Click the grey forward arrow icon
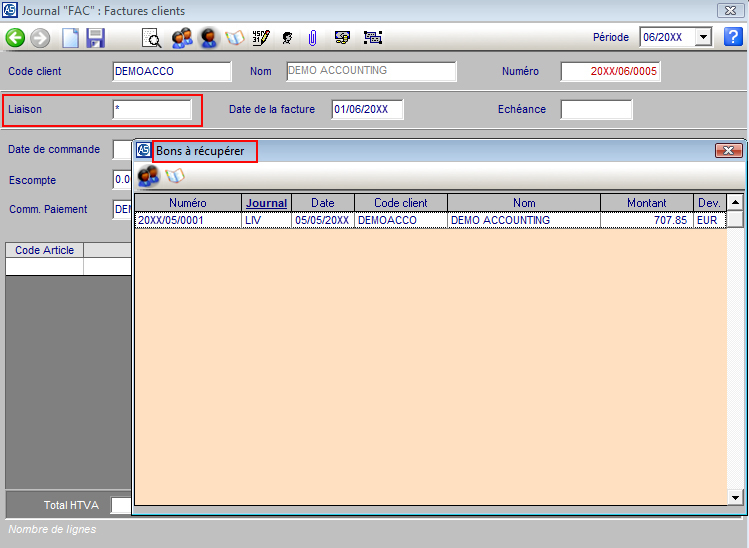This screenshot has width=749, height=548. pyautogui.click(x=40, y=38)
